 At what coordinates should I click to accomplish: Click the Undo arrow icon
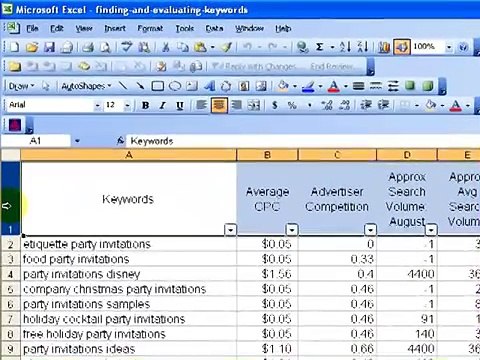click(247, 47)
